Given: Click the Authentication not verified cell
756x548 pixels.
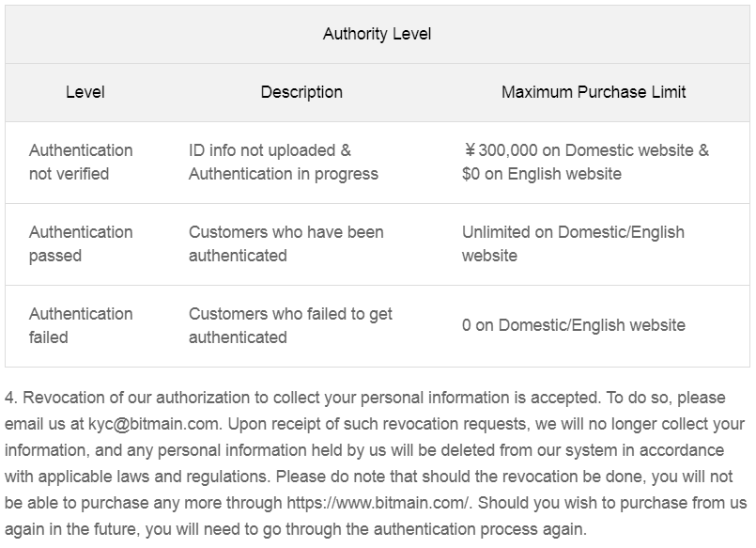Looking at the screenshot, I should tap(81, 162).
